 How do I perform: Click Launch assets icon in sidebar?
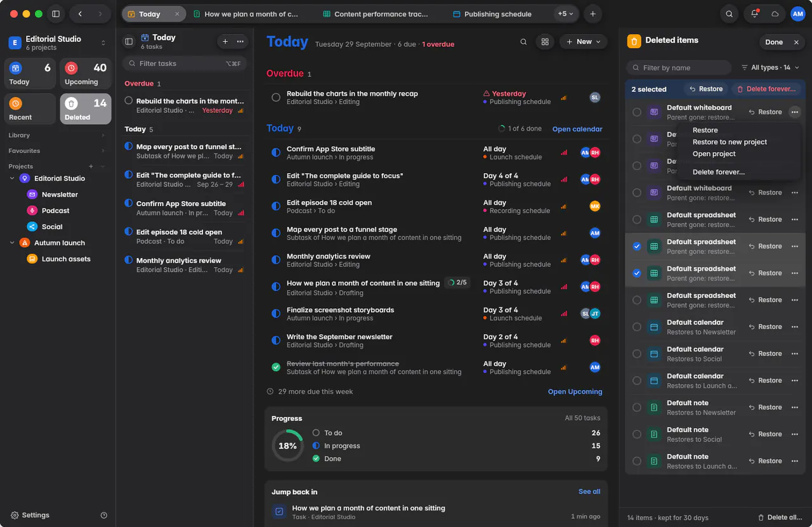[32, 259]
